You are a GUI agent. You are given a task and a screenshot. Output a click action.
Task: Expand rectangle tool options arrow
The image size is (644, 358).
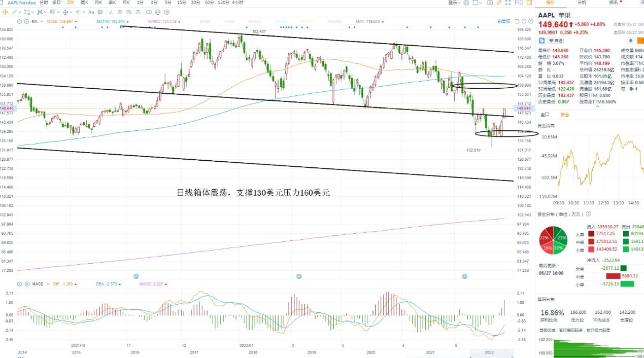coord(32,12)
